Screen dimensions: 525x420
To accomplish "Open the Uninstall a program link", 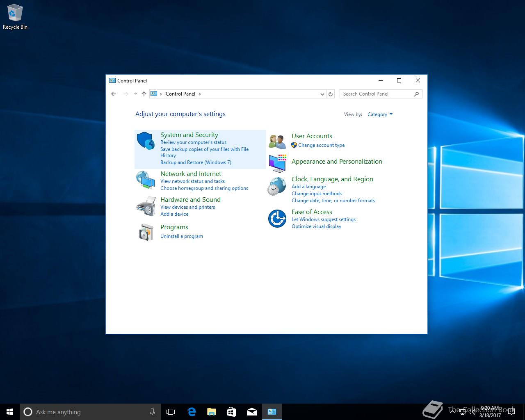I will pos(182,236).
